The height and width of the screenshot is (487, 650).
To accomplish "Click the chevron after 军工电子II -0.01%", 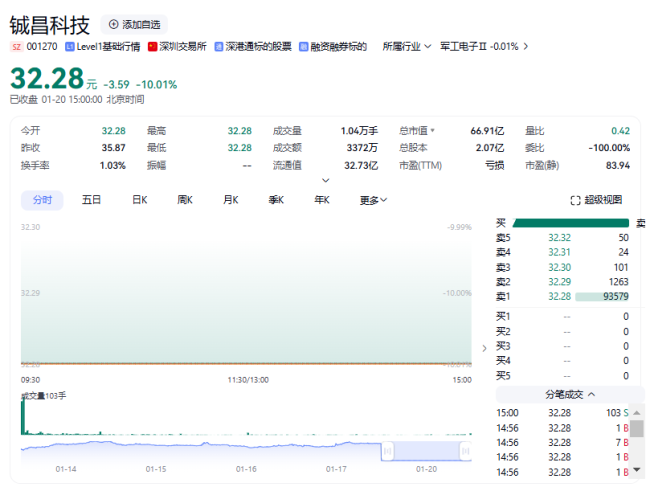I will click(x=526, y=46).
